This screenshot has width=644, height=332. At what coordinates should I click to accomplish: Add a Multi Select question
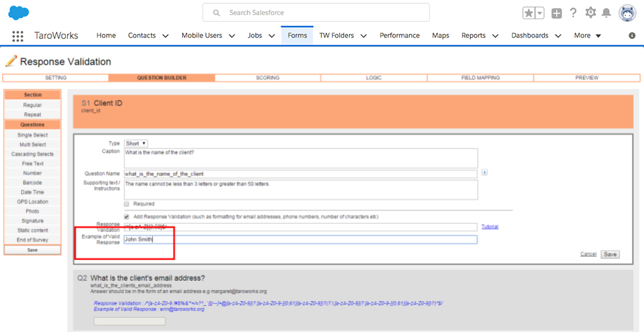click(32, 144)
